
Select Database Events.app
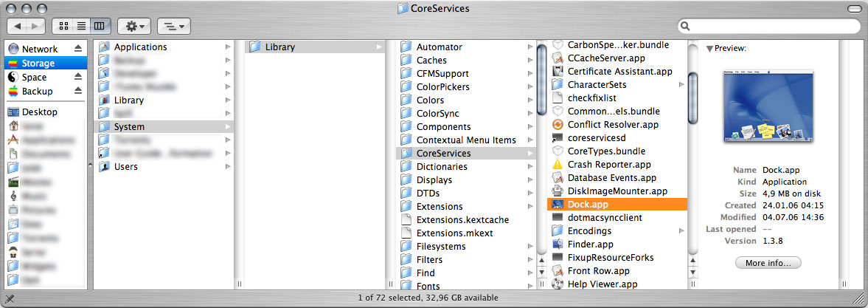(x=617, y=178)
